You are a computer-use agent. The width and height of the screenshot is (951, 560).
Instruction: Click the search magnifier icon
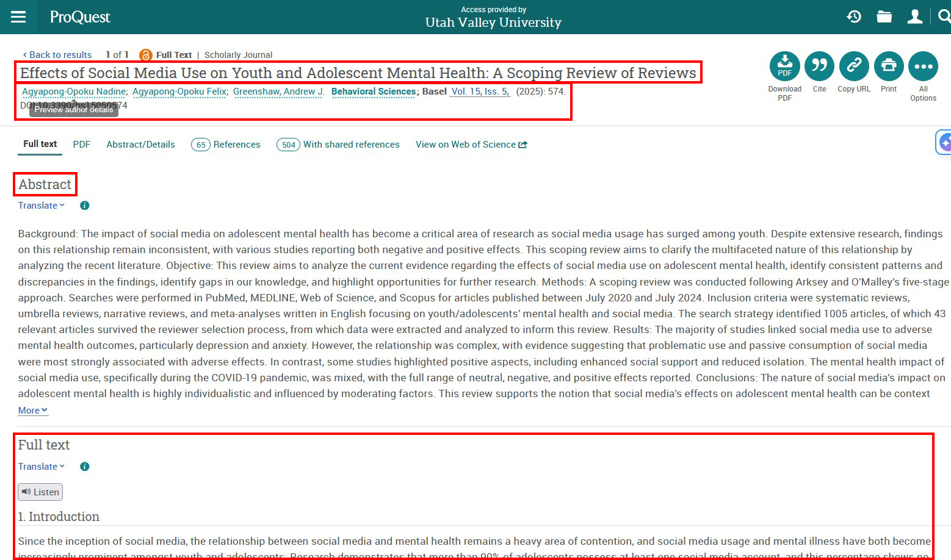(944, 16)
